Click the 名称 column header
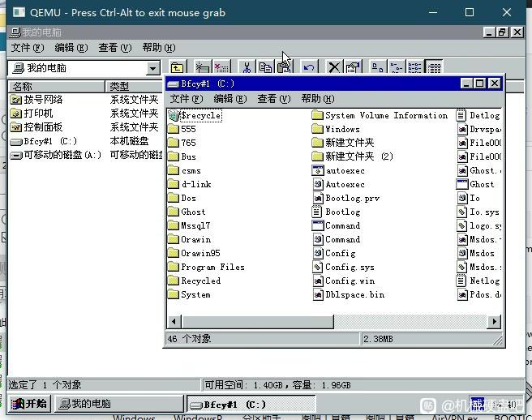Viewport: 532px width, 420px height. (x=56, y=86)
